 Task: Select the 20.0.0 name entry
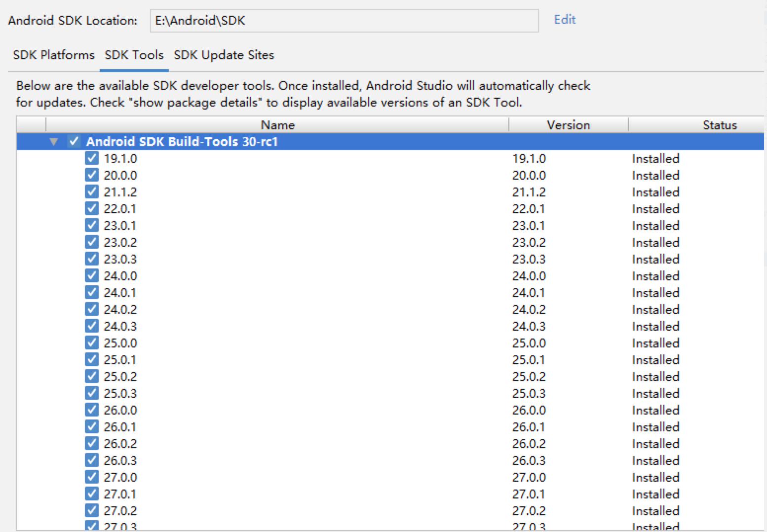(x=120, y=175)
